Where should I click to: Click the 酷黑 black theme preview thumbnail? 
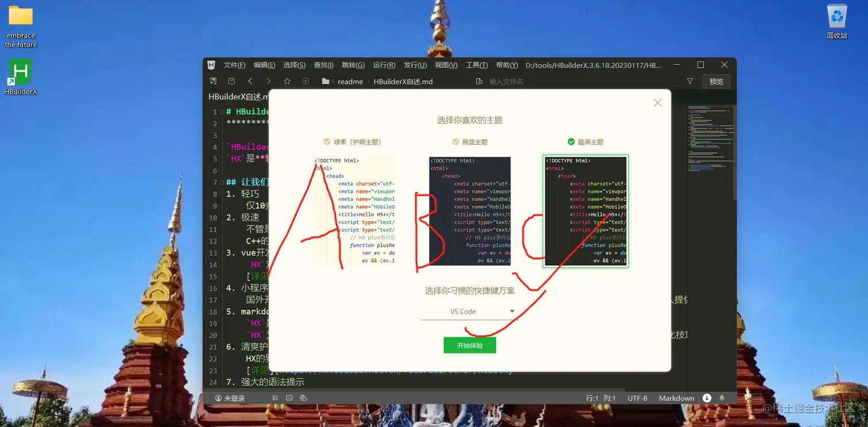click(x=586, y=211)
